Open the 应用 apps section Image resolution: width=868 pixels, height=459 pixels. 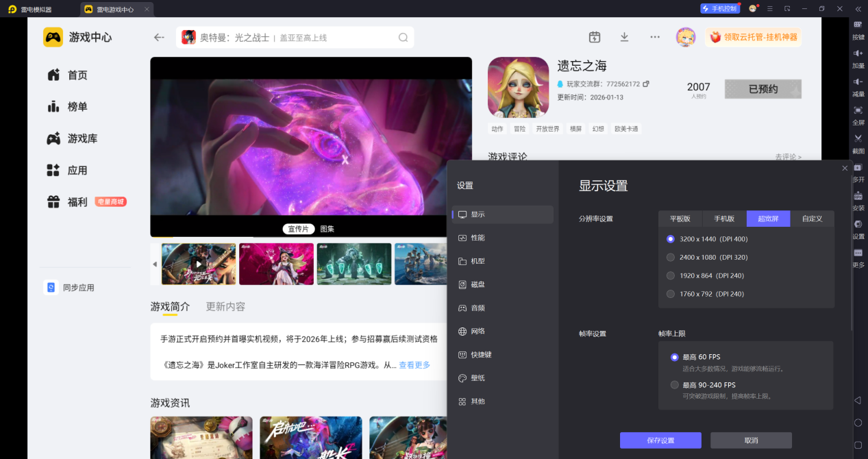click(x=67, y=171)
